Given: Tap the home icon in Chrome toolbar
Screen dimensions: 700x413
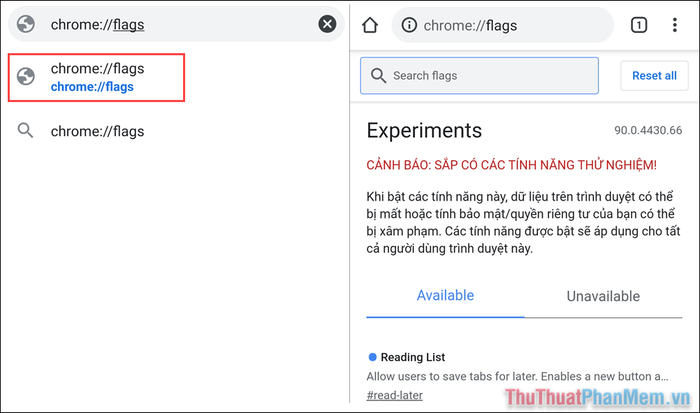Looking at the screenshot, I should pos(370,25).
